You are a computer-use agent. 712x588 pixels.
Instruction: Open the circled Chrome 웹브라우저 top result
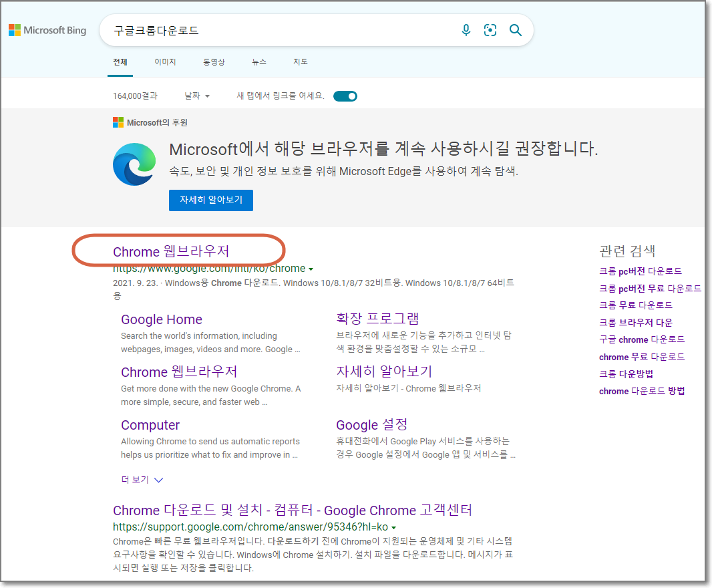[x=171, y=251]
